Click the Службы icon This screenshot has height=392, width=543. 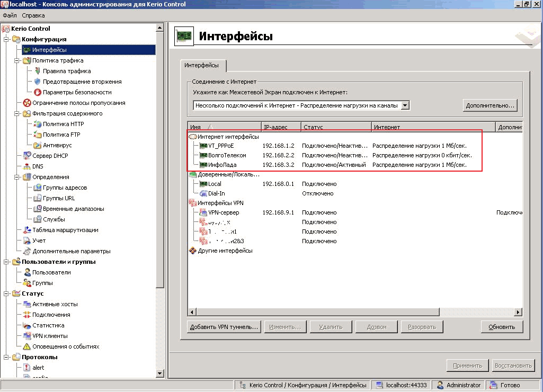point(38,219)
